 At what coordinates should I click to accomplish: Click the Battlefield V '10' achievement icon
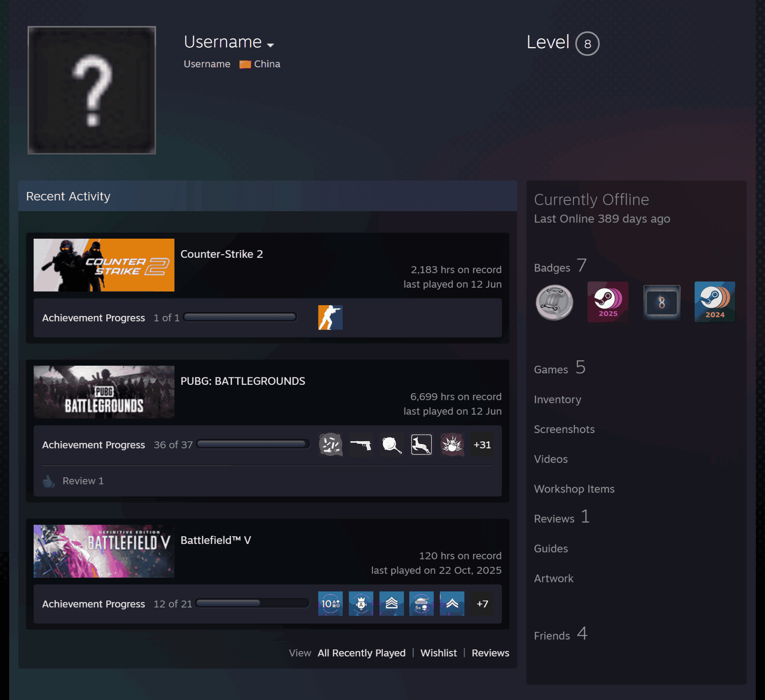point(330,604)
